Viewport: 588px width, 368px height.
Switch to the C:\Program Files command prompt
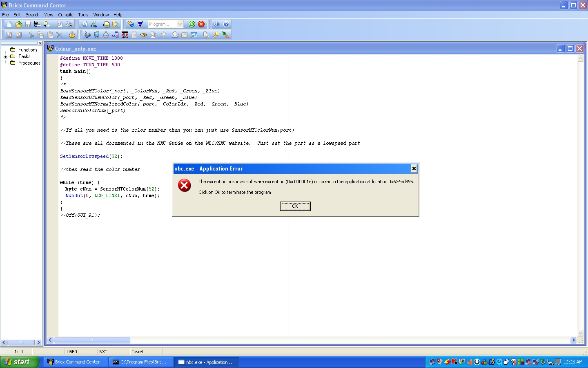pyautogui.click(x=141, y=362)
